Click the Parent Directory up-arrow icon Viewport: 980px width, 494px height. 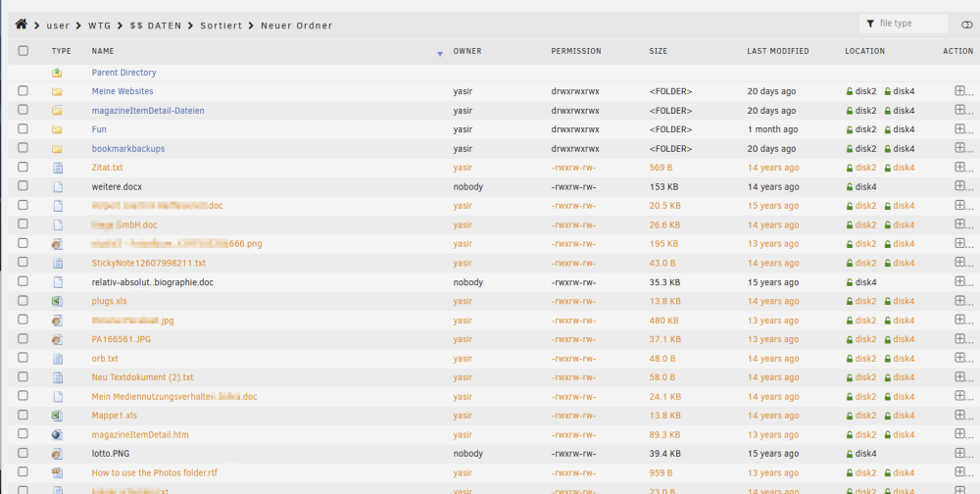pyautogui.click(x=58, y=74)
